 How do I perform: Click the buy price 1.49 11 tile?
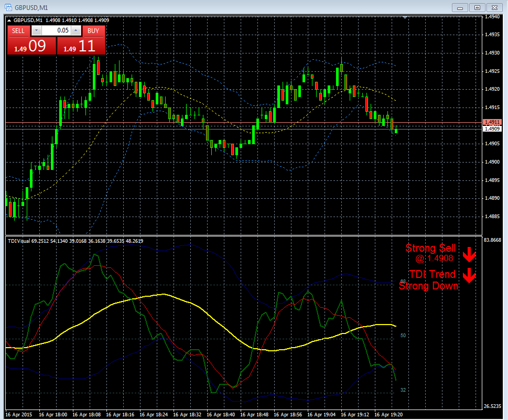pos(81,46)
